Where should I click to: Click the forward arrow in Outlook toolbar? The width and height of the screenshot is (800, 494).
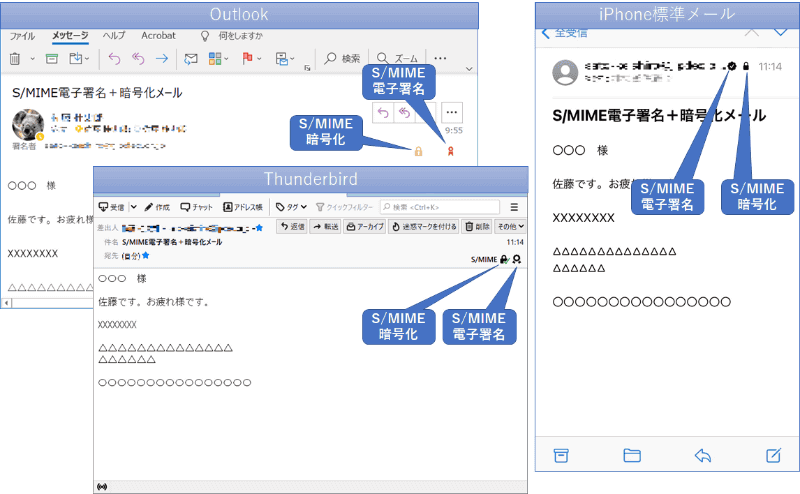162,59
